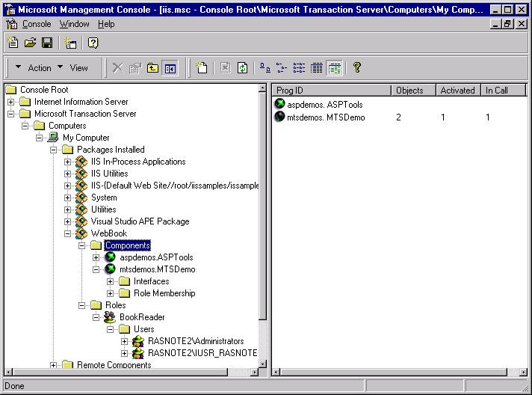Screen dimensions: 532x395
Task: Select IIS Utilities package icon in tree
Action: click(x=81, y=174)
